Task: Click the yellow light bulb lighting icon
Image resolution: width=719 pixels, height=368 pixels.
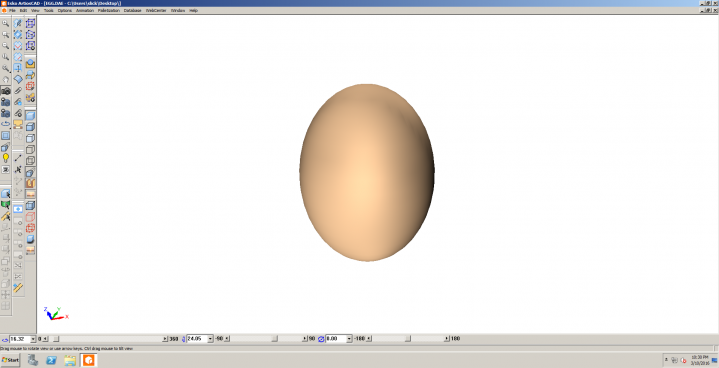Action: (6, 158)
